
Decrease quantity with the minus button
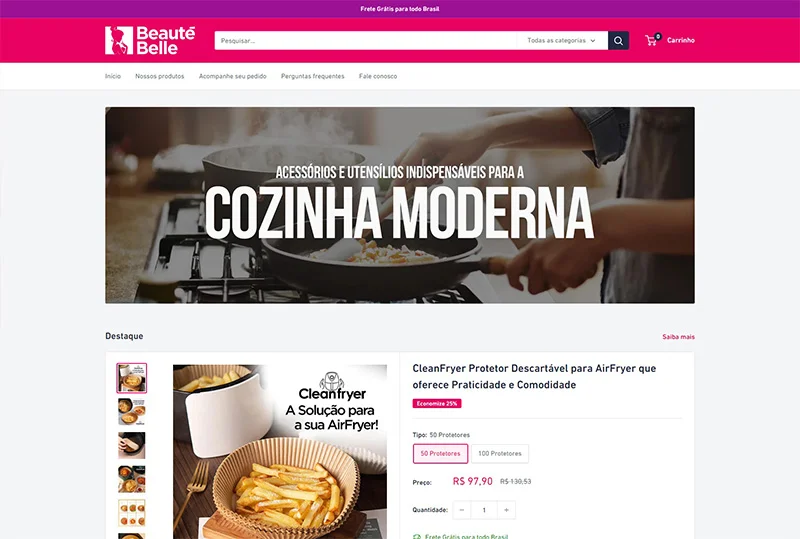(462, 509)
